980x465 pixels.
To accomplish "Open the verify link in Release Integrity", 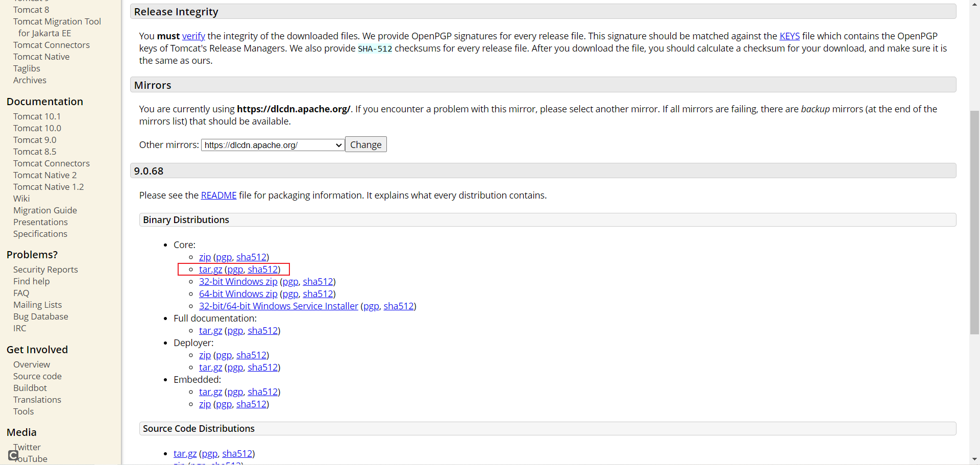I will (193, 36).
